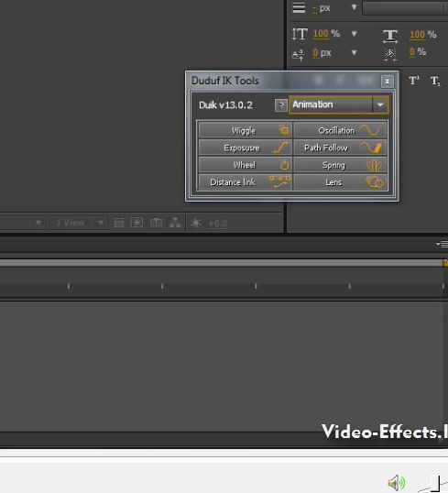Image resolution: width=448 pixels, height=493 pixels.
Task: Open the Timeline button in viewer footer
Action: [156, 223]
